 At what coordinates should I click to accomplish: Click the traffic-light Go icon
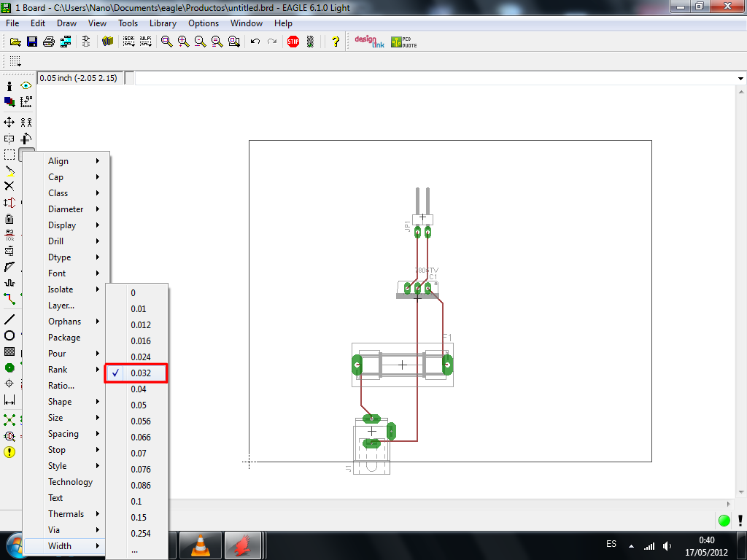pos(310,42)
